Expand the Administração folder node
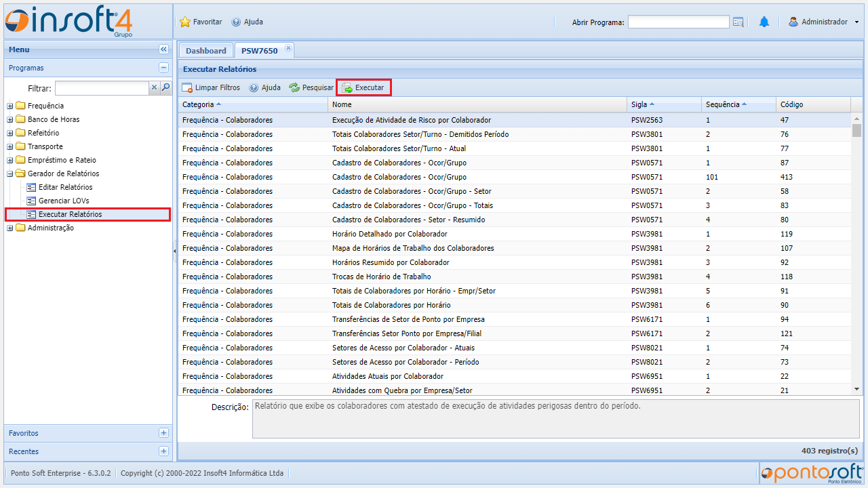 pos(10,228)
